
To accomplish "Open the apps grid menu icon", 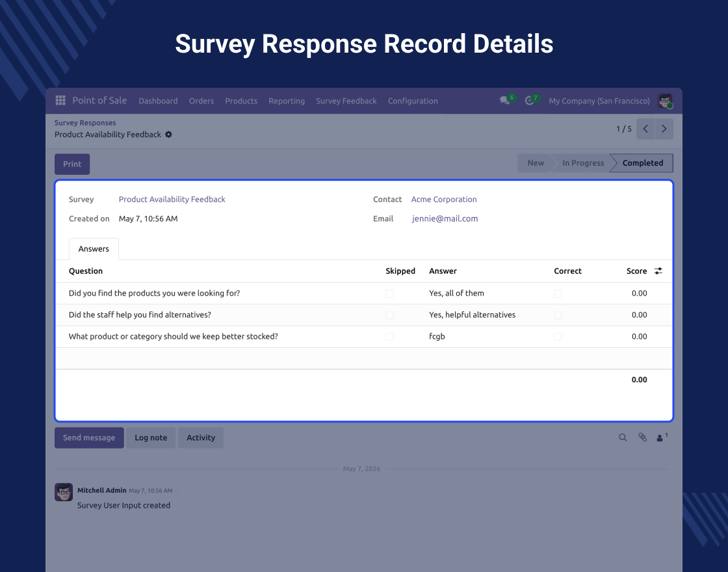I will click(60, 100).
